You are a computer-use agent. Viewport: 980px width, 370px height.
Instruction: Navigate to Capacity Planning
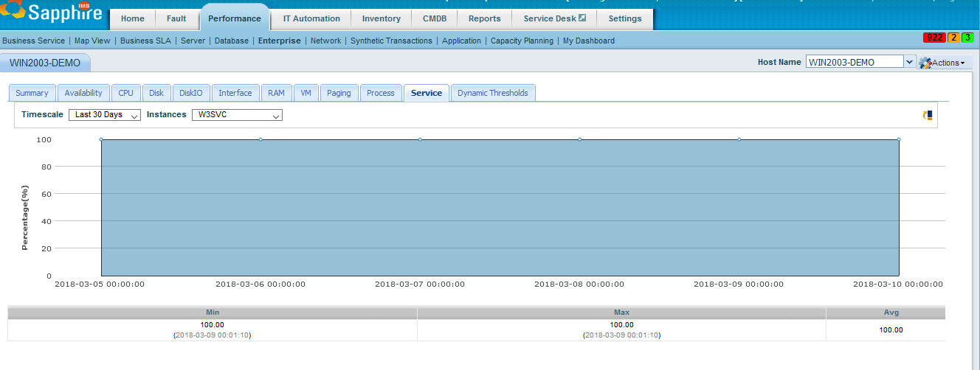(522, 41)
